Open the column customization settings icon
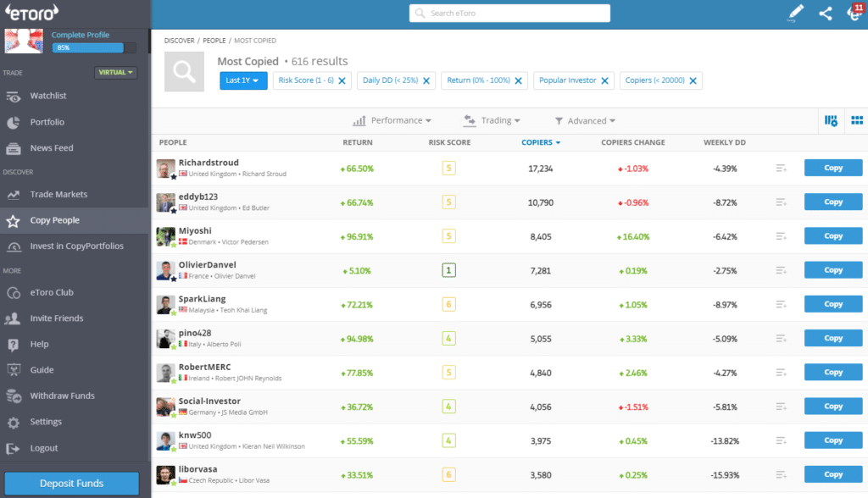This screenshot has width=868, height=498. click(x=831, y=121)
